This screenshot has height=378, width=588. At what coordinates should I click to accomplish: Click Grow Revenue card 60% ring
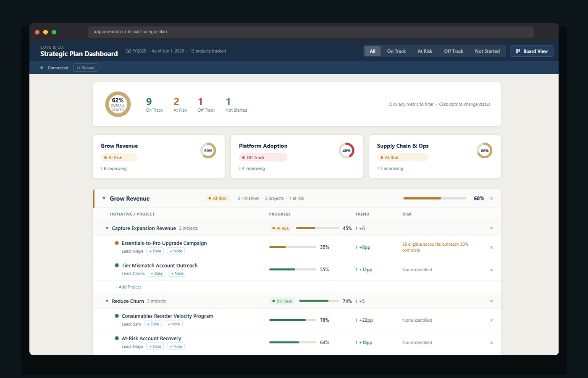tap(208, 151)
